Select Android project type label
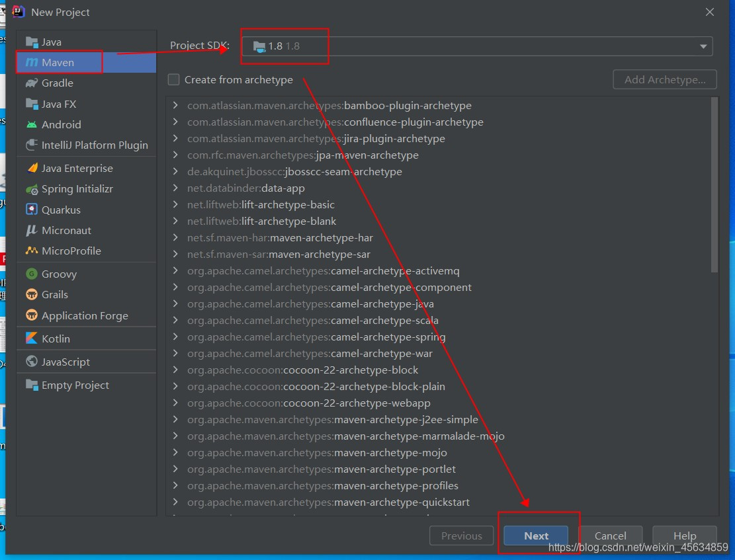 (62, 125)
